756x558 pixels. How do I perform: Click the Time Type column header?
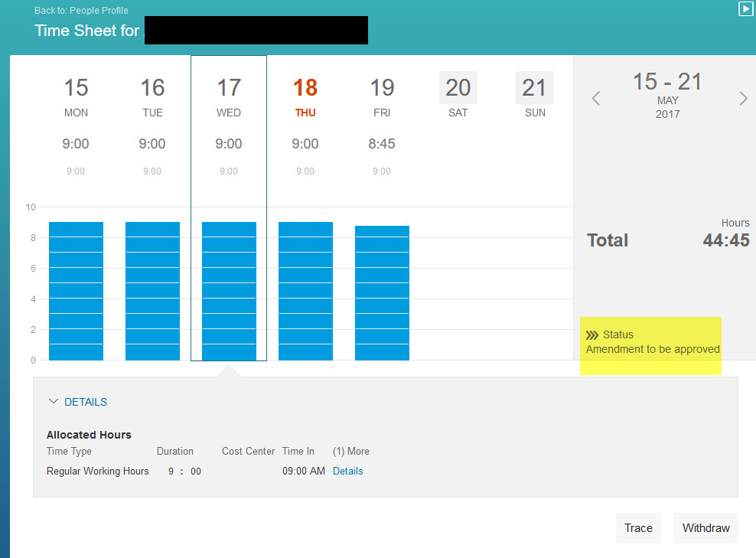(69, 452)
